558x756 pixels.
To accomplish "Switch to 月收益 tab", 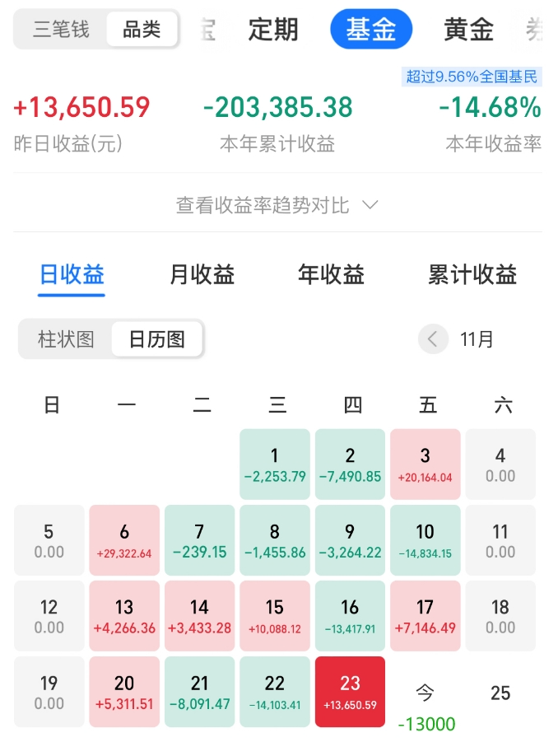I will [202, 275].
